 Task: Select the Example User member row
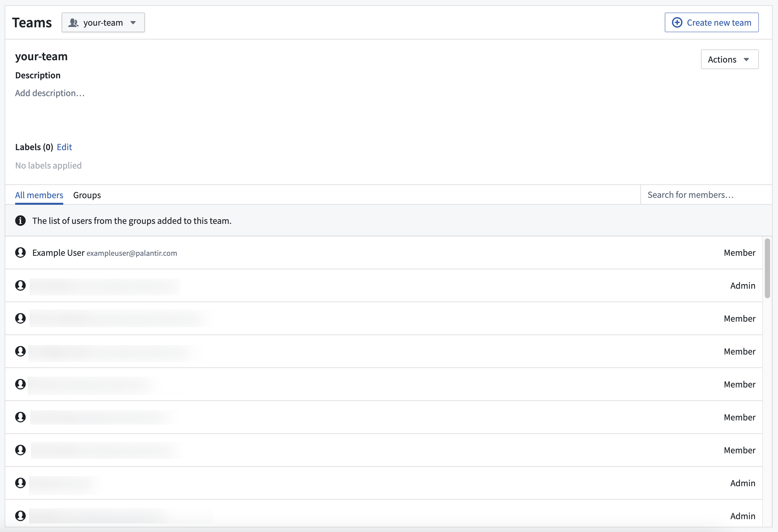click(384, 253)
